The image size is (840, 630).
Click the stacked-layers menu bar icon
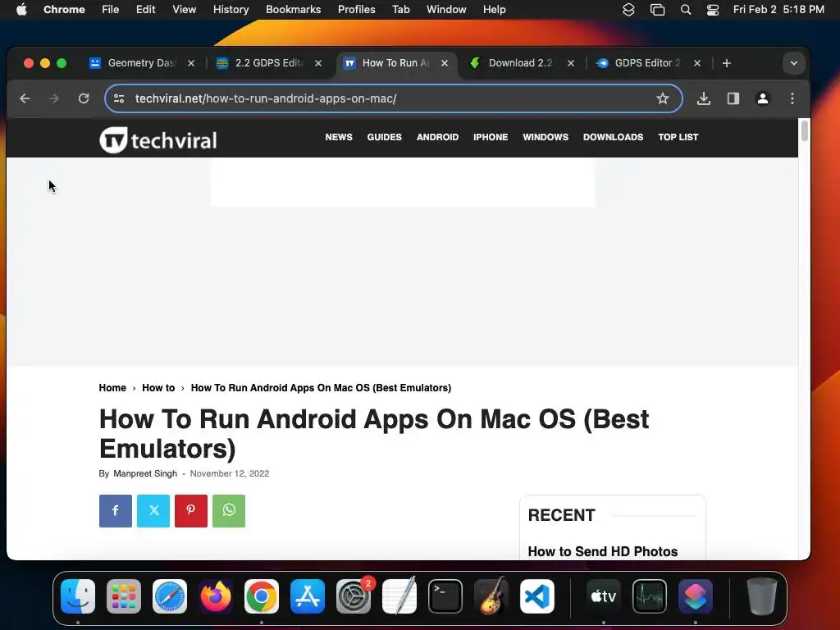pyautogui.click(x=628, y=9)
